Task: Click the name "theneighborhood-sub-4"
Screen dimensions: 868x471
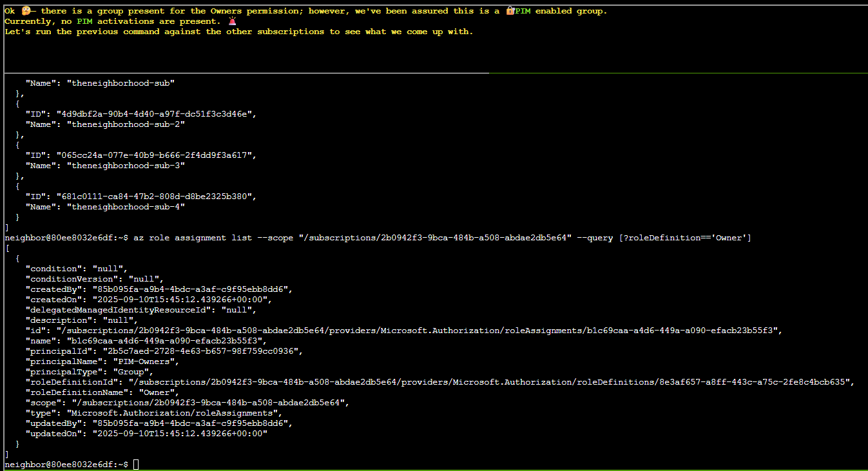Action: click(126, 207)
